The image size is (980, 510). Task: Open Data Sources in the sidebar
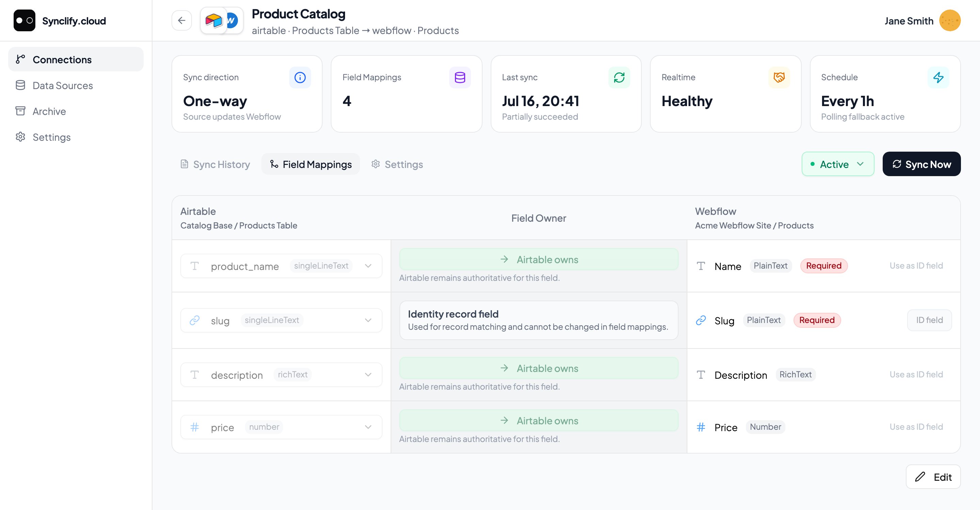(76, 85)
